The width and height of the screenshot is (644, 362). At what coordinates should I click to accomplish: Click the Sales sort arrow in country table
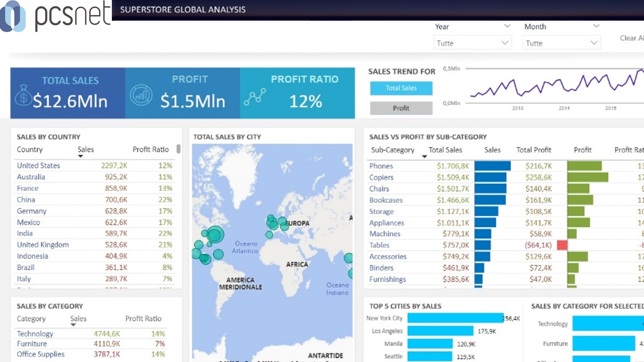[80, 156]
